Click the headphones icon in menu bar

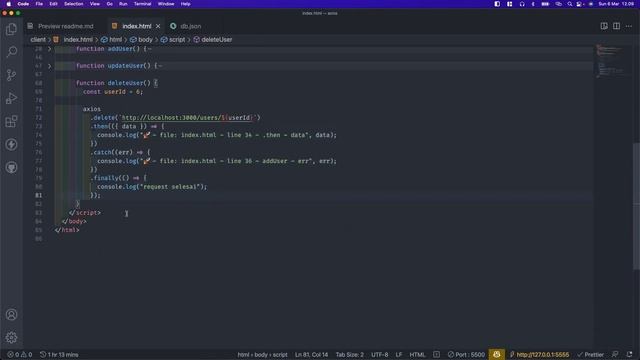522,4
